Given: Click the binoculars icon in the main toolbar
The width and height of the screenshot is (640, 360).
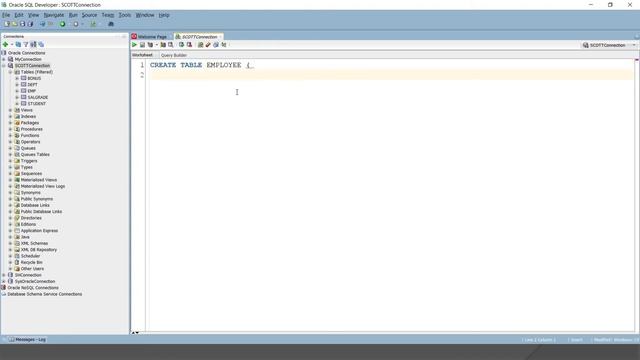Looking at the screenshot, I should tap(111, 24).
